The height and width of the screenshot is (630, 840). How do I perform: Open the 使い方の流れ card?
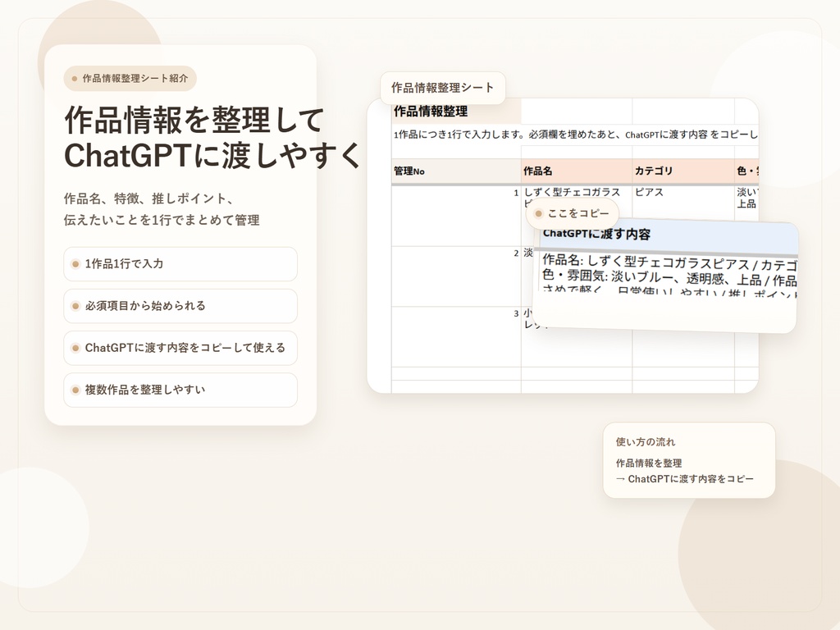coord(689,460)
